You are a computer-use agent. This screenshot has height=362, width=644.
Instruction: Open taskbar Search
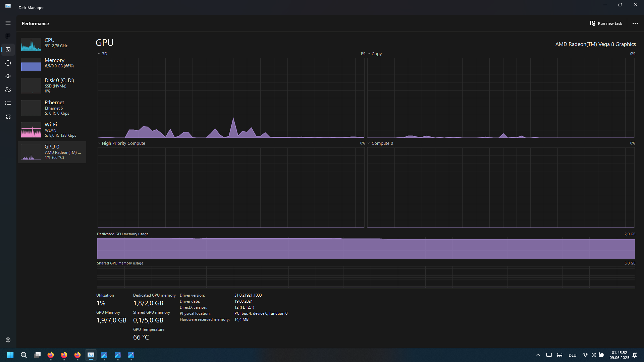(23, 355)
